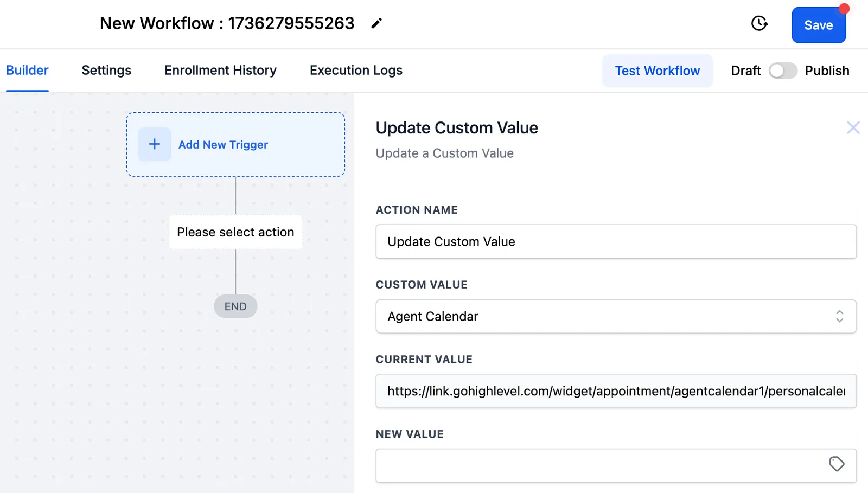View the Execution Logs tab
Viewport: 868px width, 493px height.
coord(356,71)
